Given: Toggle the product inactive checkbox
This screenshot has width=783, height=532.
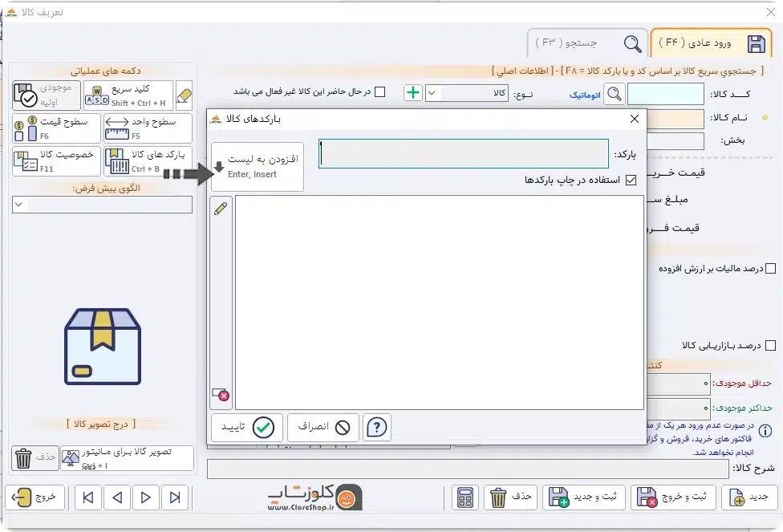Looking at the screenshot, I should (380, 92).
